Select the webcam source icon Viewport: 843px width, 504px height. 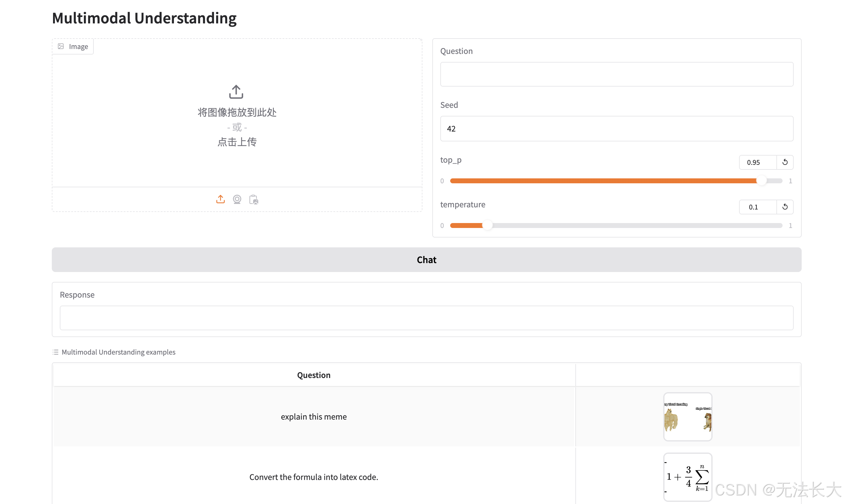(x=237, y=199)
